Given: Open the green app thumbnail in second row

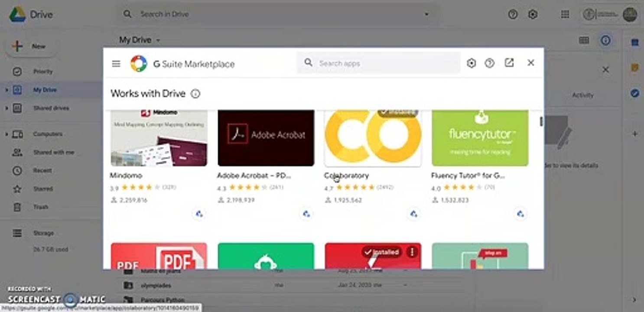Looking at the screenshot, I should pyautogui.click(x=266, y=256).
